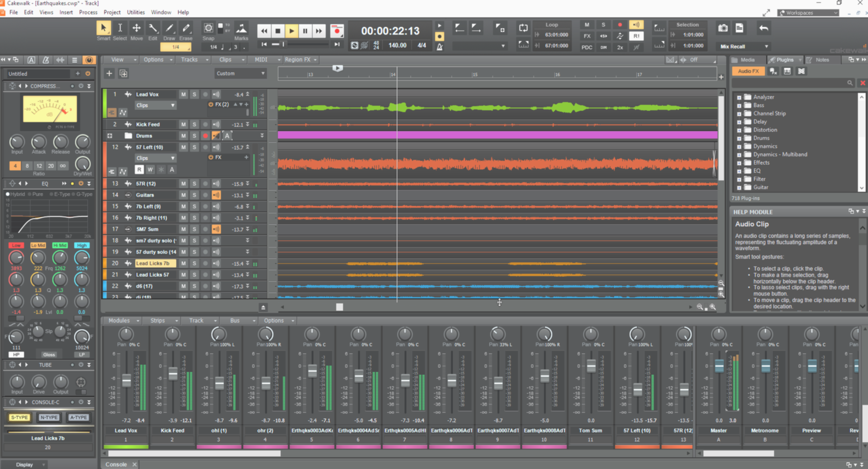Fast forward the transport
868x469 pixels.
coord(319,31)
